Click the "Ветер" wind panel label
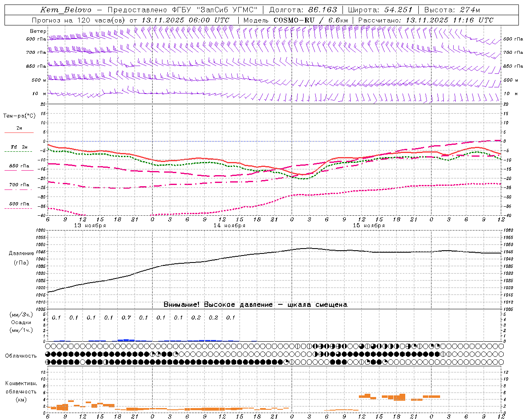The height and width of the screenshot is (420, 525). (x=38, y=31)
